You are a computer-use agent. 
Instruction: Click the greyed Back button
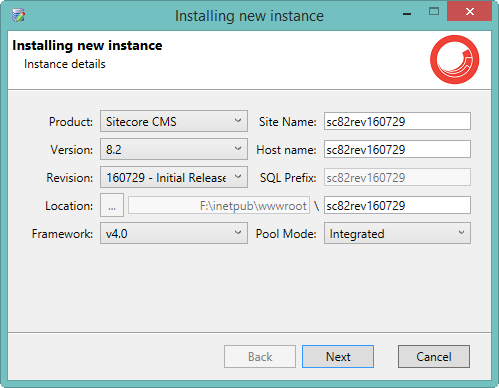pyautogui.click(x=260, y=357)
